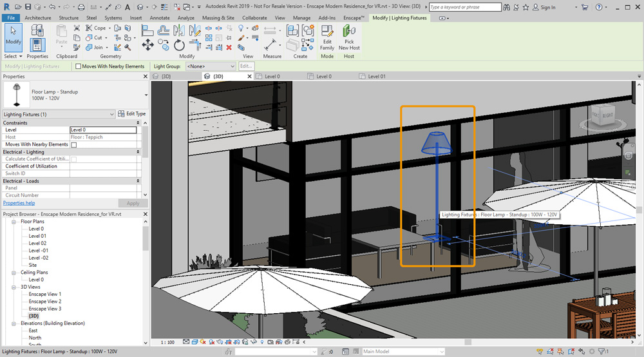Viewport: 644px width, 357px height.
Task: Click the Print icon in quick access toolbar
Action: point(81,7)
